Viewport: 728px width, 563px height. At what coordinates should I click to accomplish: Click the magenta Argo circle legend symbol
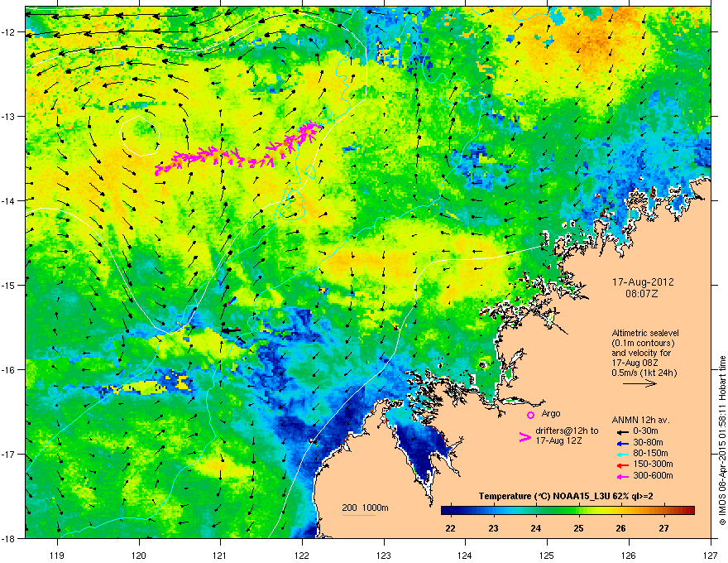(x=530, y=415)
